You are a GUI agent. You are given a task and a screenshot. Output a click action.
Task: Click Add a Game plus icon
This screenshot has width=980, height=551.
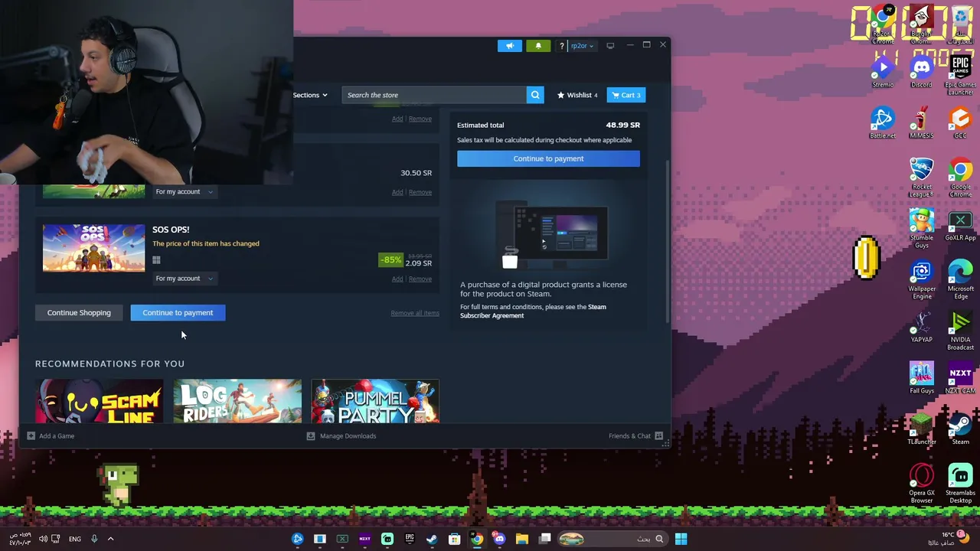pos(31,436)
